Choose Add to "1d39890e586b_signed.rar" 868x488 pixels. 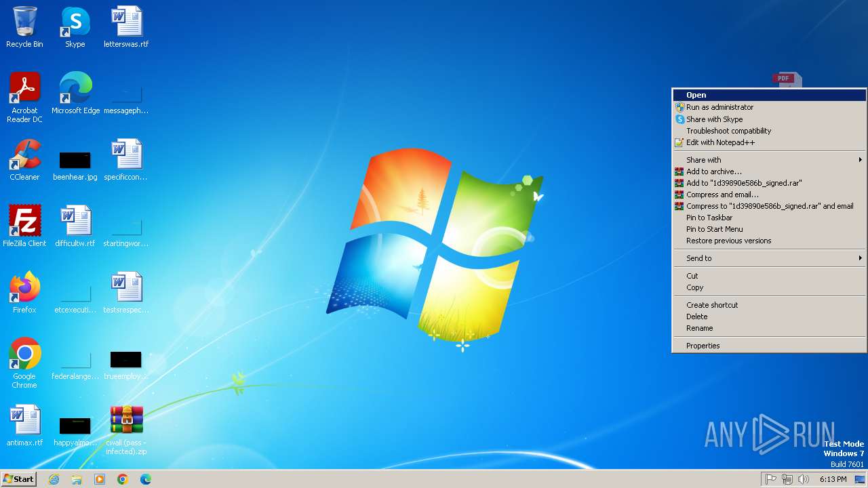coord(769,183)
